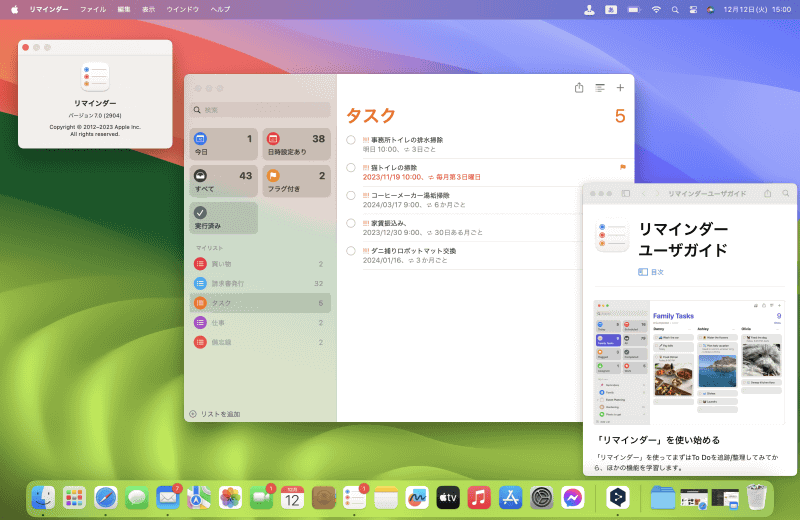Open Calendar from the Dock

pos(292,498)
